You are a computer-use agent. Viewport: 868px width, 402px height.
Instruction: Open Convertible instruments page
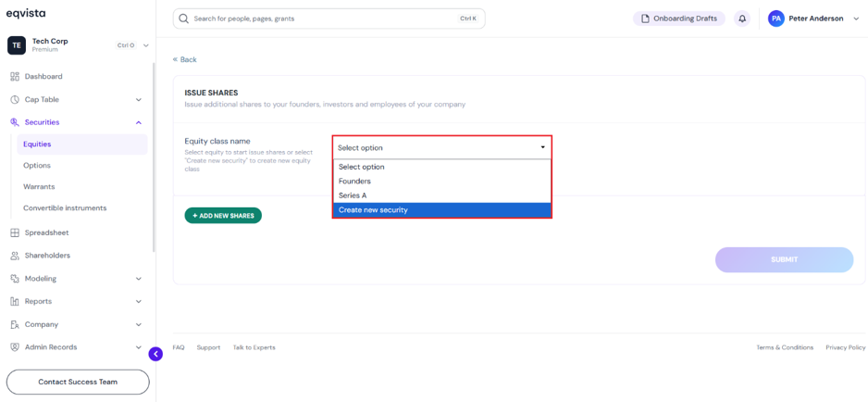65,208
